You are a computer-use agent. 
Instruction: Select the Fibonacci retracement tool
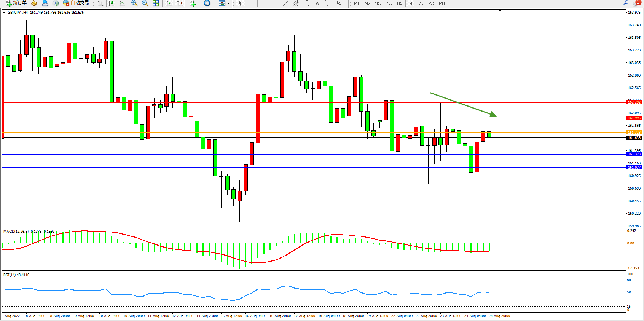pos(306,3)
